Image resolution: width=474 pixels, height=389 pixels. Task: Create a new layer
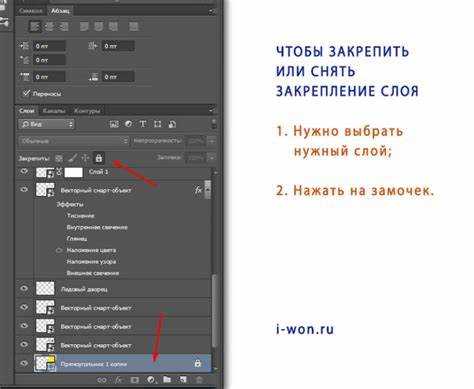point(183,380)
